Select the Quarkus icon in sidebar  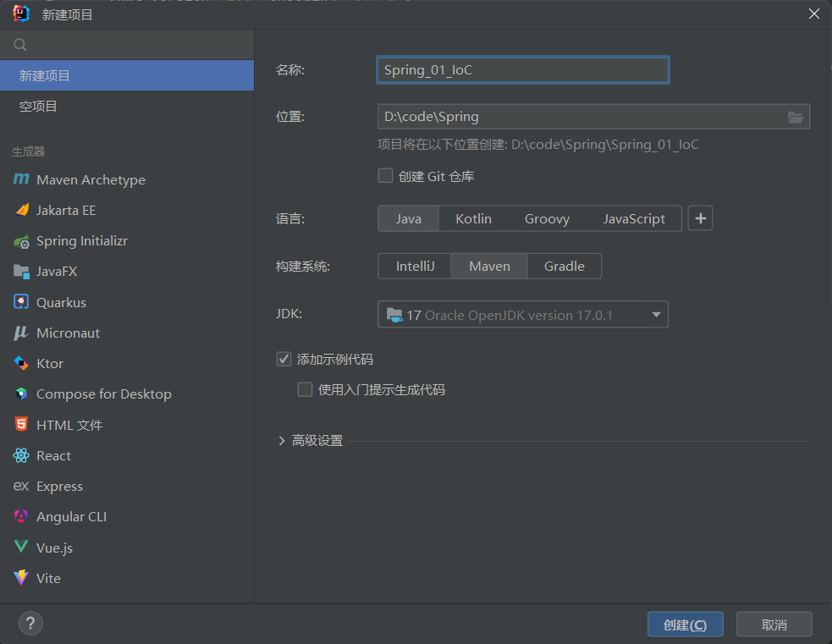[x=21, y=302]
